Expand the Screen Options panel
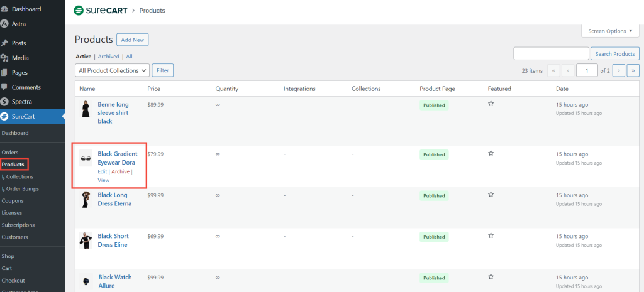644x292 pixels. click(610, 31)
